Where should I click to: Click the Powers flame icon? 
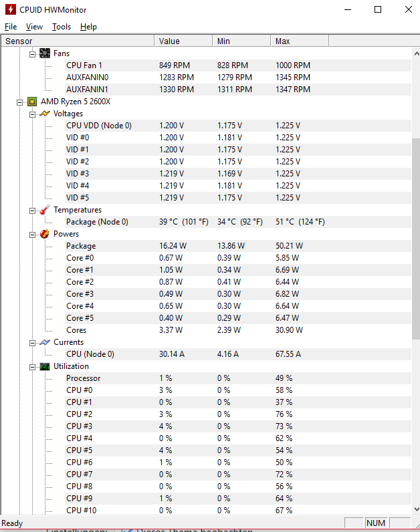[45, 234]
